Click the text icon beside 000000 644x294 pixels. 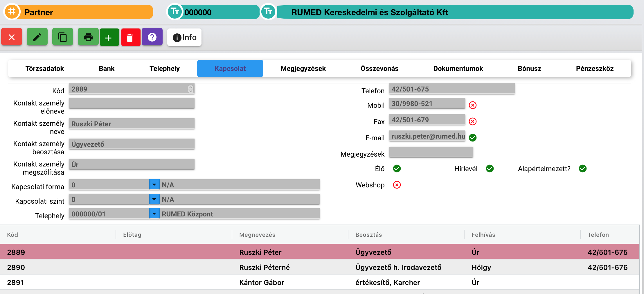(175, 12)
